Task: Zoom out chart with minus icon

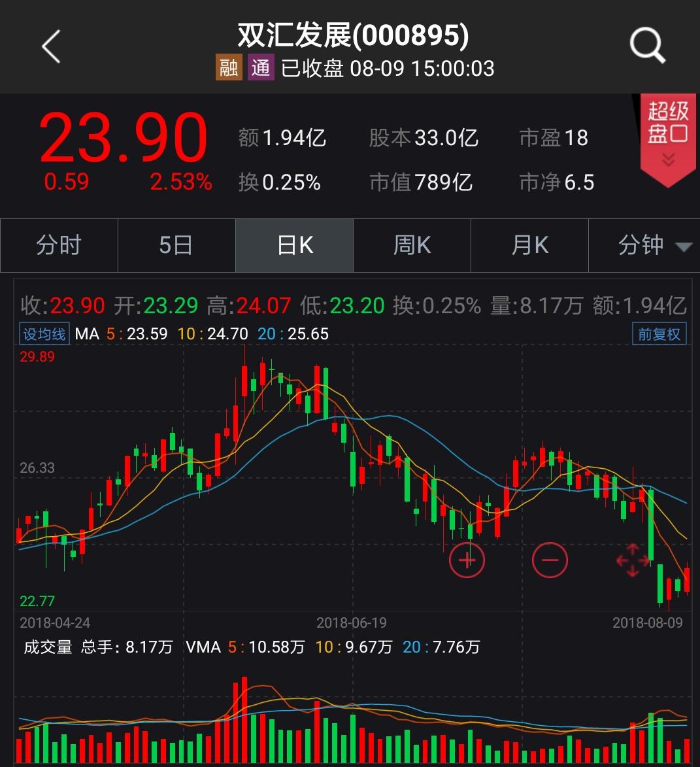Action: click(x=550, y=560)
